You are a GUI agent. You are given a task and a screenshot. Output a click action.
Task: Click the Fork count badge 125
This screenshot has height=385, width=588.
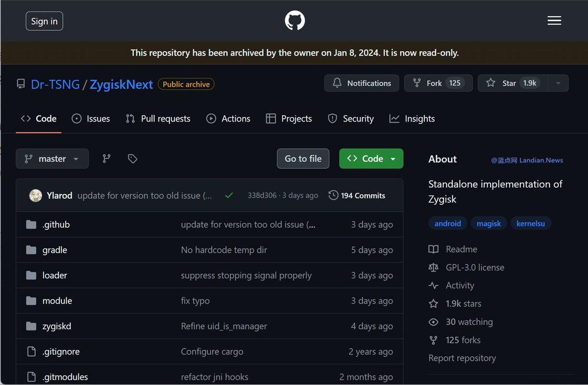(x=455, y=83)
